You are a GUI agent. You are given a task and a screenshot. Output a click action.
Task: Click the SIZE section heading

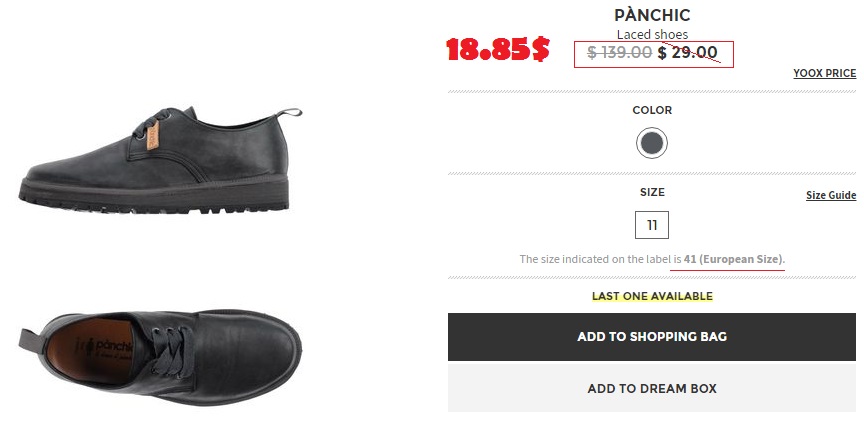[652, 192]
